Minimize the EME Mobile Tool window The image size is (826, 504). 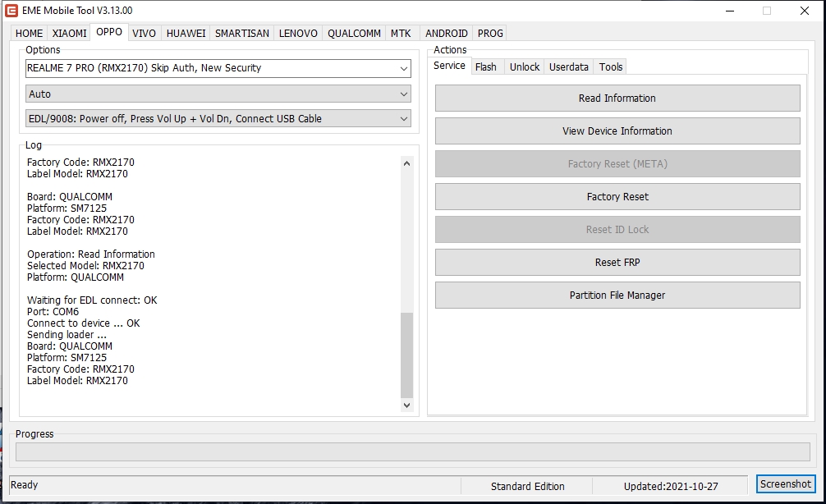point(730,11)
